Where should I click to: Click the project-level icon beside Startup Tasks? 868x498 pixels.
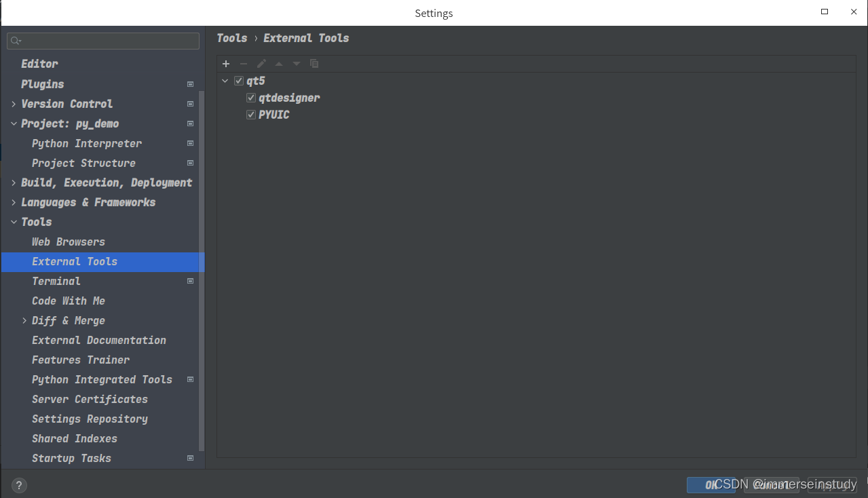click(x=190, y=458)
